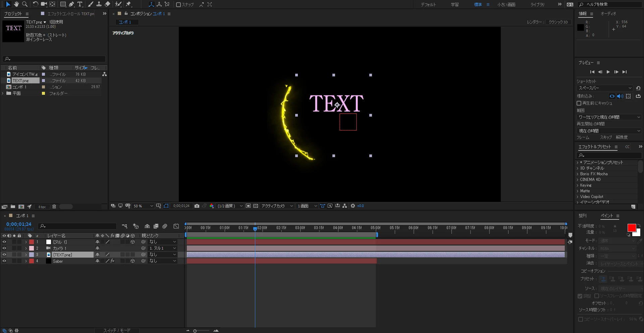Open the スペースバー shortcut dropdown

click(x=605, y=88)
